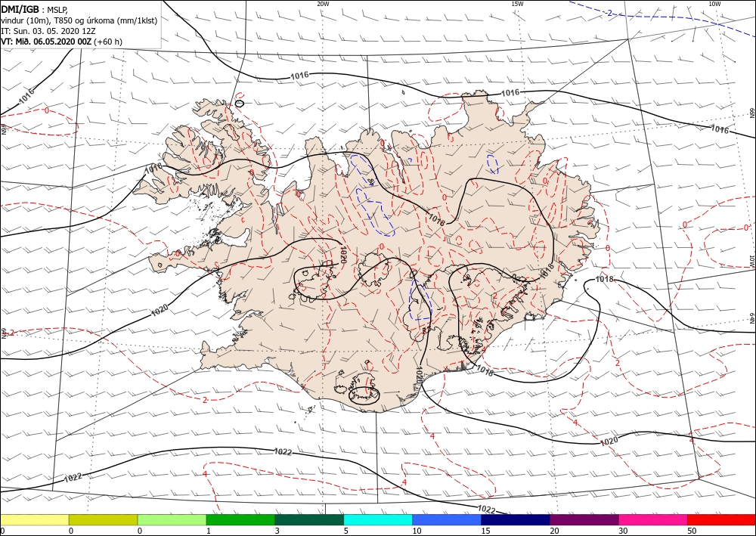Screen dimensions: 756x536
Task: Click the pink legend swatch
Action: coord(653,519)
